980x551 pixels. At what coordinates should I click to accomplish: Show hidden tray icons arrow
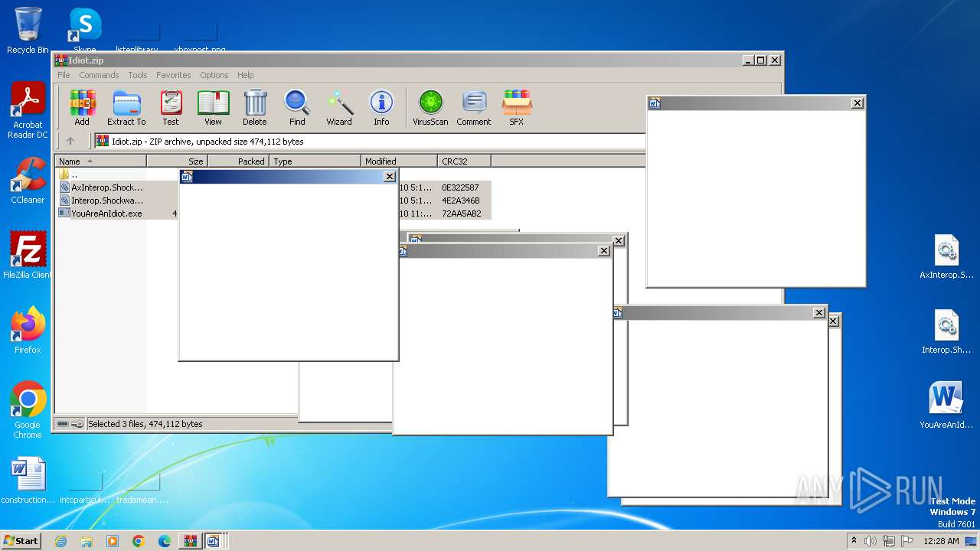[x=854, y=541]
